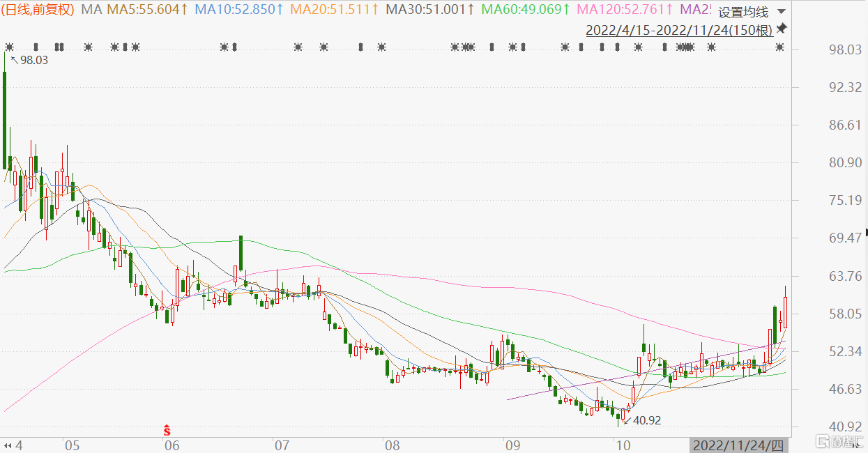Click the (日线,前复权) period label
The height and width of the screenshot is (453, 868).
(x=38, y=10)
